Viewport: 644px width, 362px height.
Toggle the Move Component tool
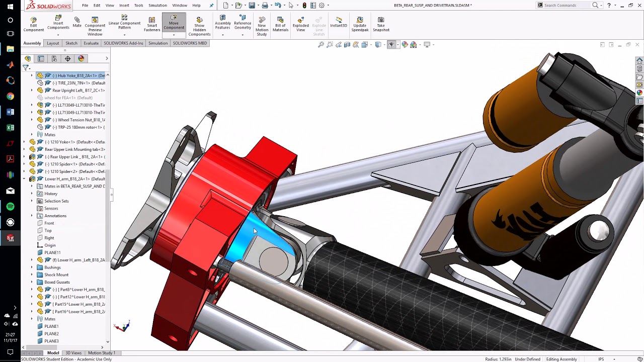(x=174, y=22)
